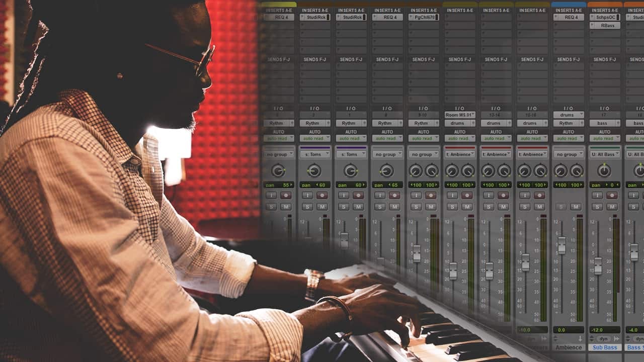Click the pan knob above pan 55
The width and height of the screenshot is (644, 362).
(278, 171)
